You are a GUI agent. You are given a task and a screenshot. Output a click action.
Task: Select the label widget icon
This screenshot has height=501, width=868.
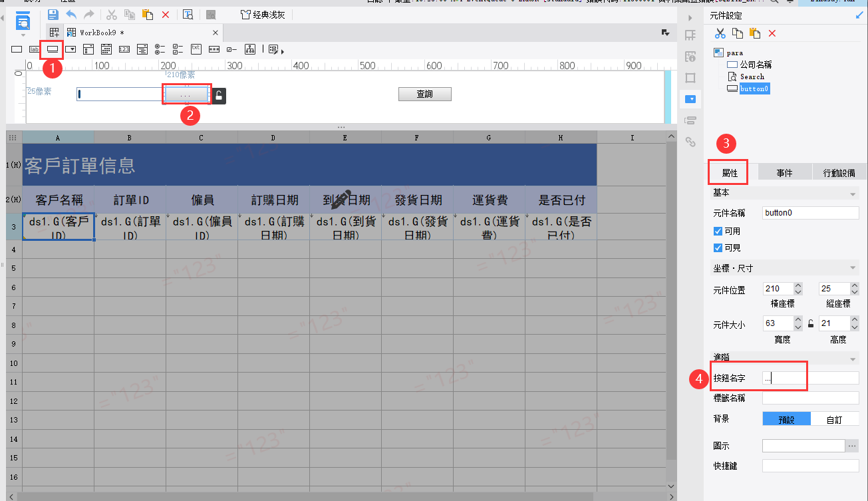pos(35,49)
